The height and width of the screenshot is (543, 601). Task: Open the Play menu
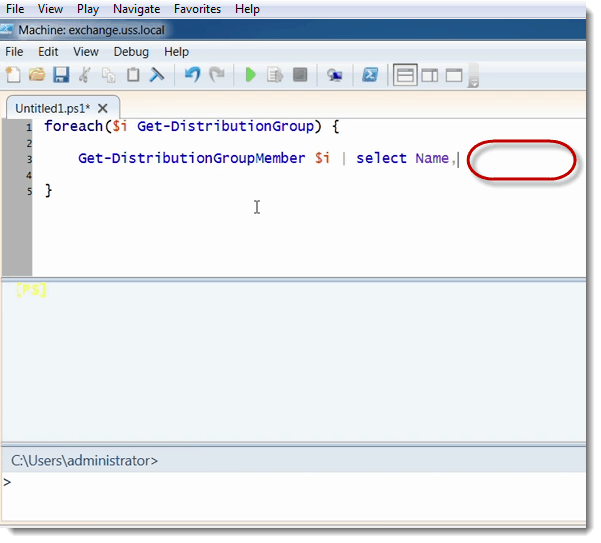coord(88,9)
